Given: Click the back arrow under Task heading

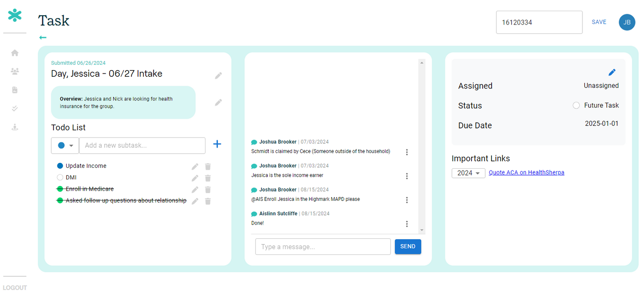Looking at the screenshot, I should pyautogui.click(x=43, y=38).
